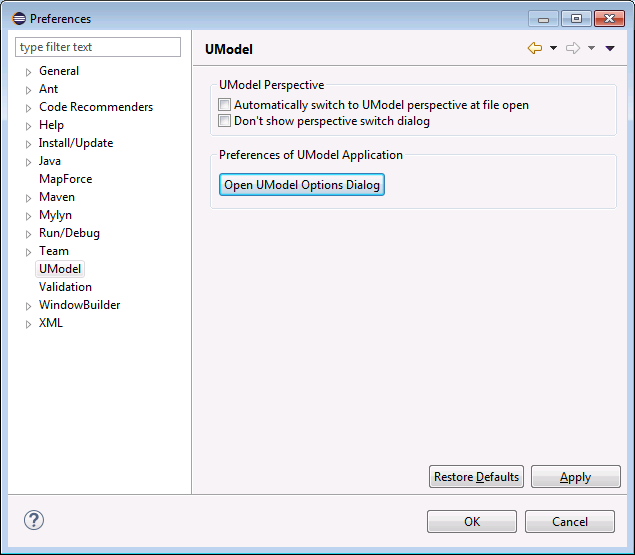Expand the General tree node

coord(28,73)
